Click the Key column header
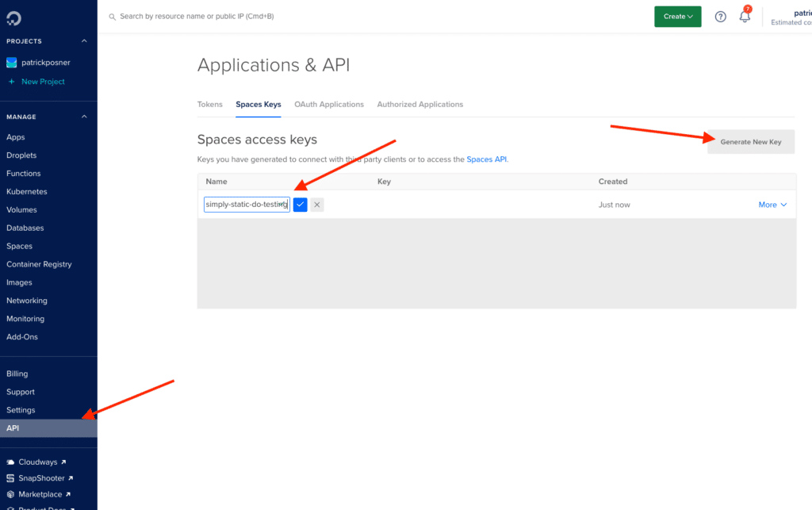 click(x=385, y=181)
